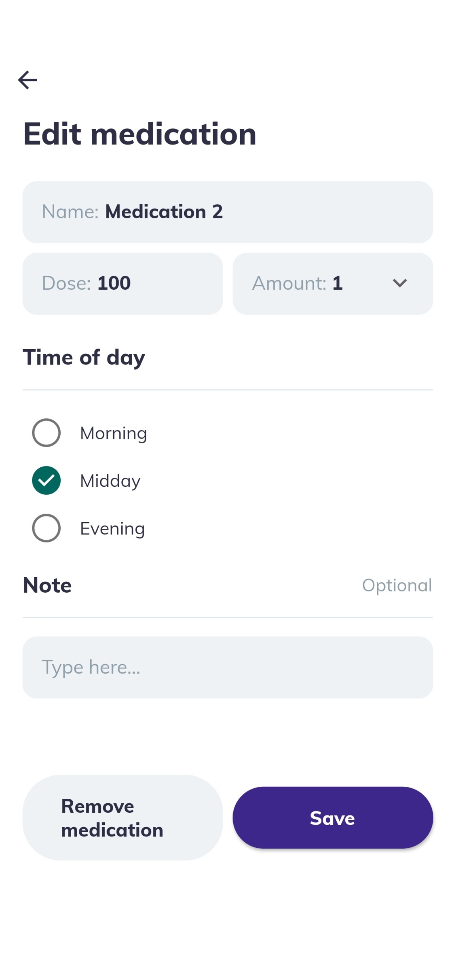The width and height of the screenshot is (453, 980).
Task: Tap the Amount value 1
Action: click(337, 283)
